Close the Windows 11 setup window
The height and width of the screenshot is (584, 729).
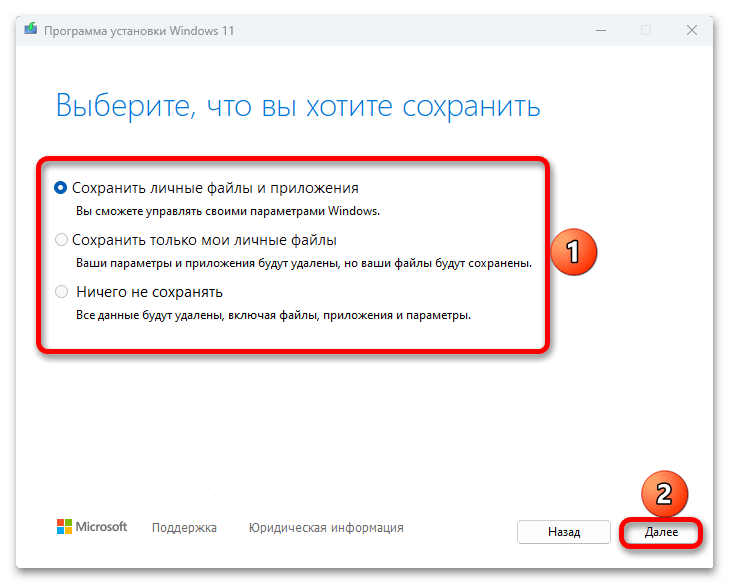692,30
